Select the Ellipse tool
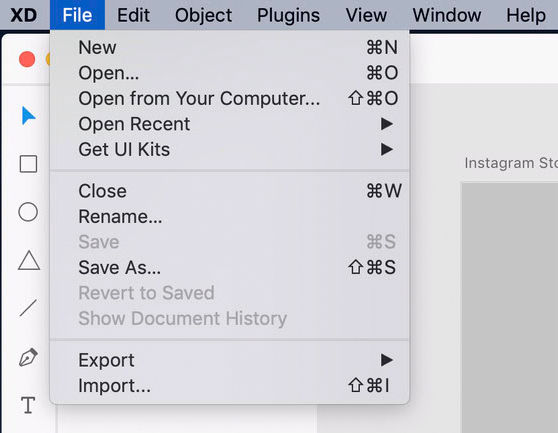This screenshot has height=433, width=558. (x=28, y=212)
